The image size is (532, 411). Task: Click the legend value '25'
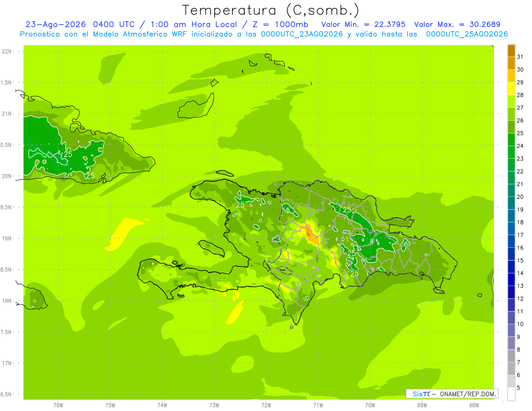(520, 133)
